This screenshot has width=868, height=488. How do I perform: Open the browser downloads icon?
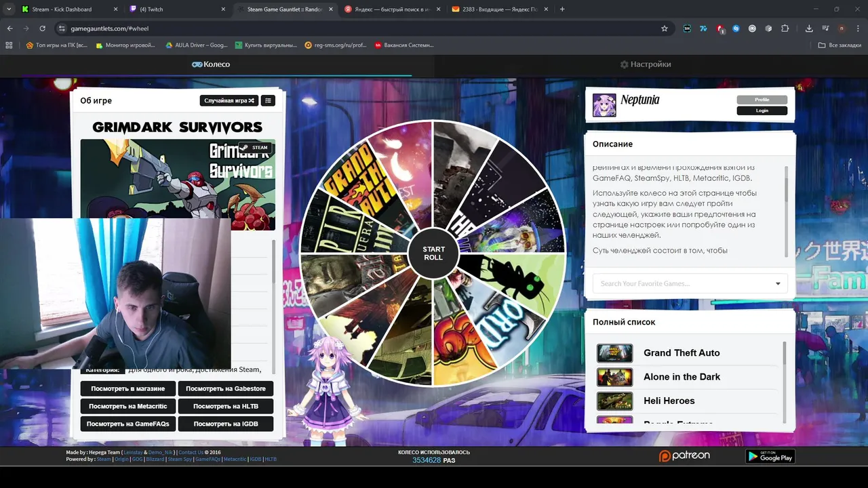click(809, 28)
